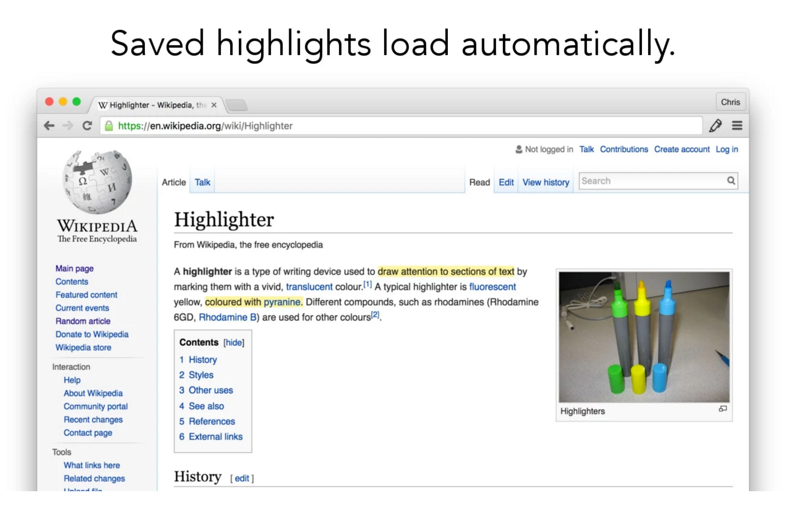The image size is (812, 521).
Task: Hide the Contents box via [hide]
Action: [234, 342]
